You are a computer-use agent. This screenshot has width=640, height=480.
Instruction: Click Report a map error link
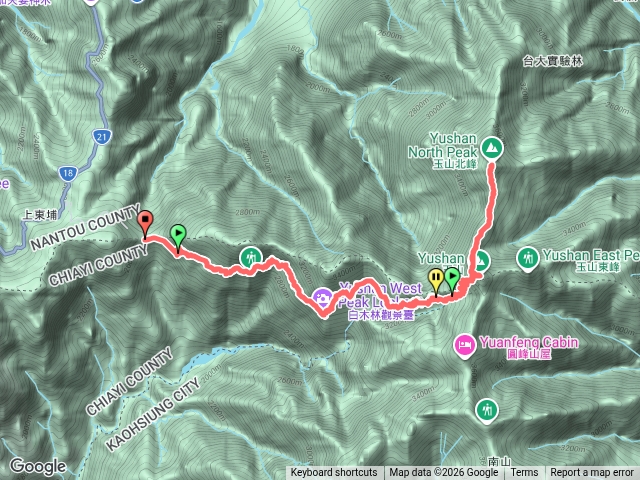[591, 473]
